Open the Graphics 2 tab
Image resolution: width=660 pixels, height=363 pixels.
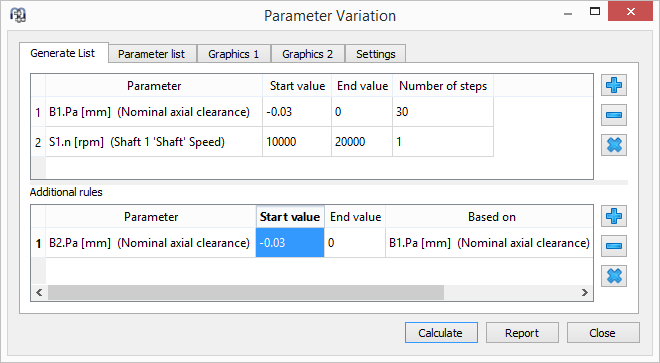point(308,54)
